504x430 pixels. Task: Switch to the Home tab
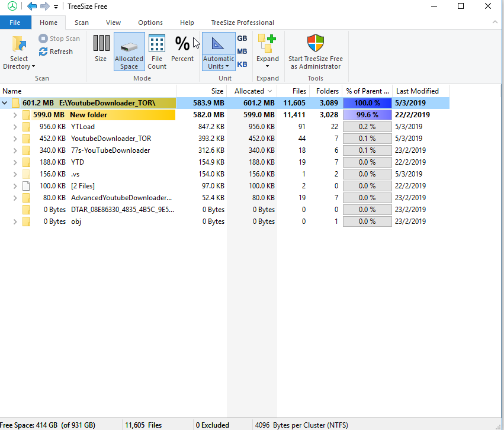(x=49, y=23)
